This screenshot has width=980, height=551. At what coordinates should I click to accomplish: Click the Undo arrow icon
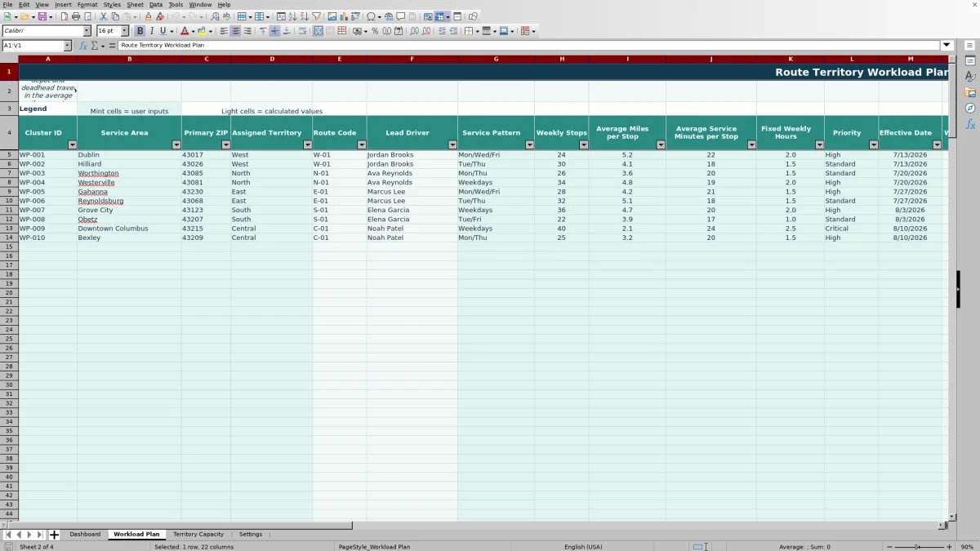(x=176, y=16)
